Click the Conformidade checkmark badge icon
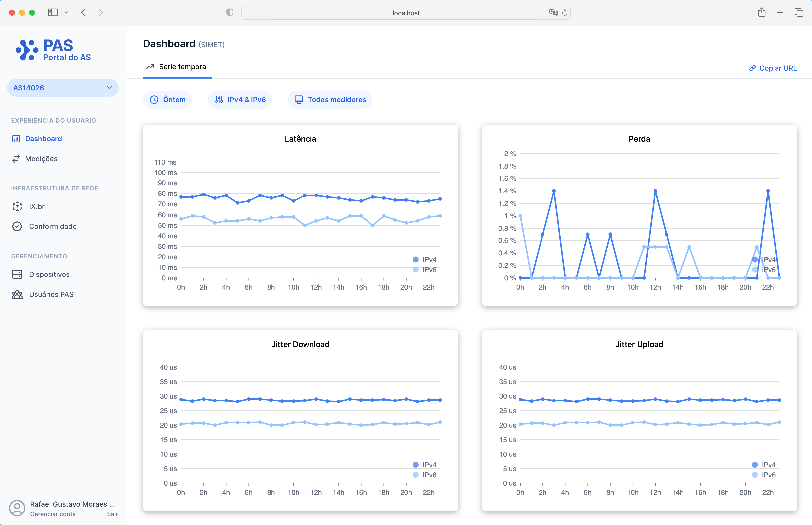Viewport: 812px width, 525px height. tap(17, 226)
